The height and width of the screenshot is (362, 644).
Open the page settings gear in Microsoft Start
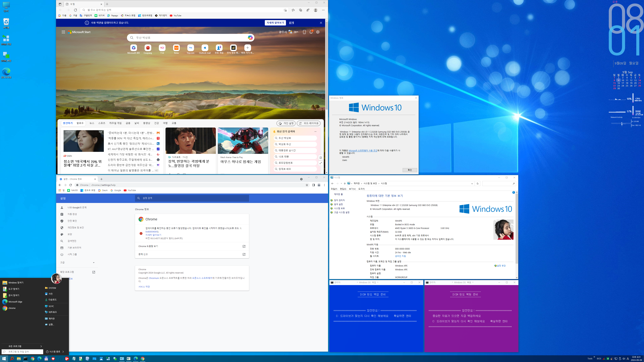(318, 32)
